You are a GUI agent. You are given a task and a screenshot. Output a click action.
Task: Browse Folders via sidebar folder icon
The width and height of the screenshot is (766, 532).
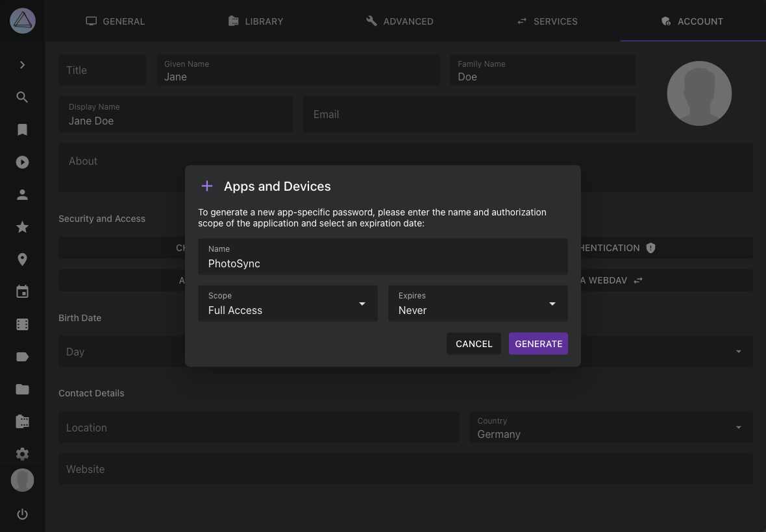[22, 389]
